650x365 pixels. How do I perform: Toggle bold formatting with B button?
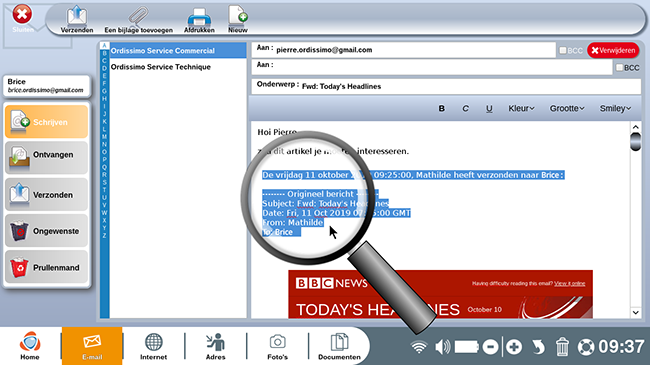pyautogui.click(x=441, y=108)
